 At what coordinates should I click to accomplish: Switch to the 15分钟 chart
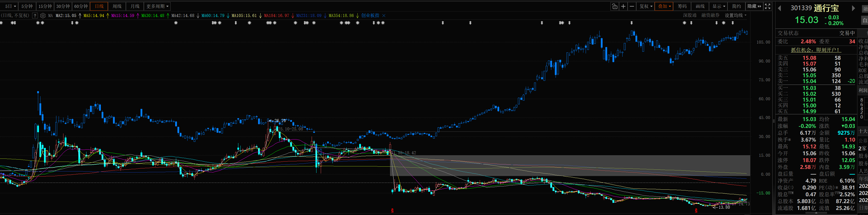[45, 6]
